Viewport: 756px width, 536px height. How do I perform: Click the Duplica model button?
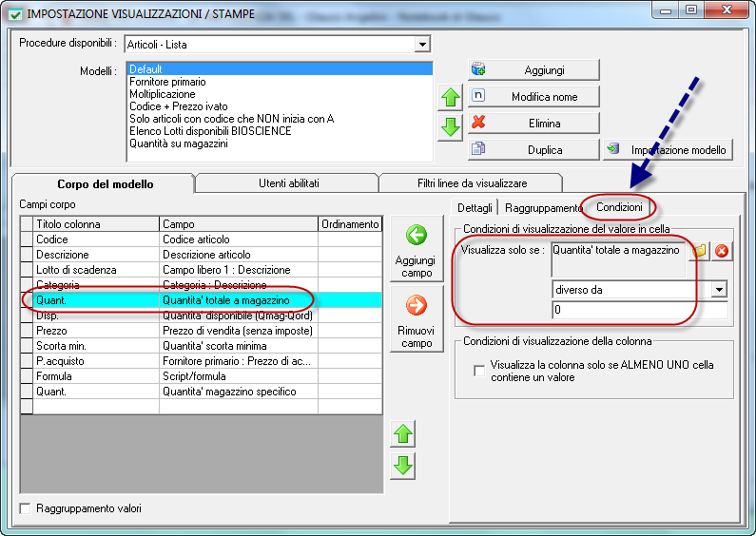tap(533, 149)
